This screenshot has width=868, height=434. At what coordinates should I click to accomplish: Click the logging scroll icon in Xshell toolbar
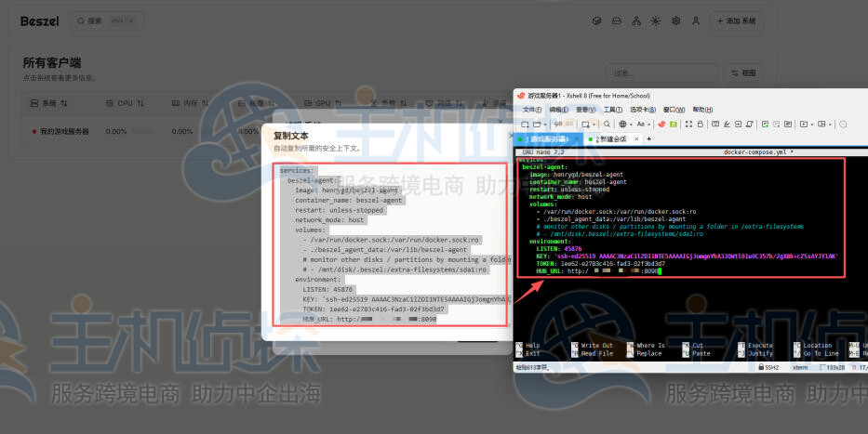pos(749,125)
